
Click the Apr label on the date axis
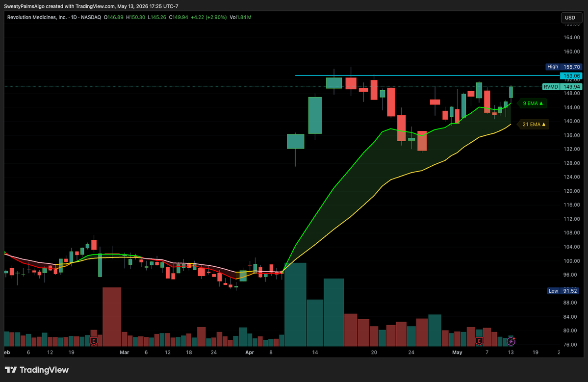(x=250, y=353)
